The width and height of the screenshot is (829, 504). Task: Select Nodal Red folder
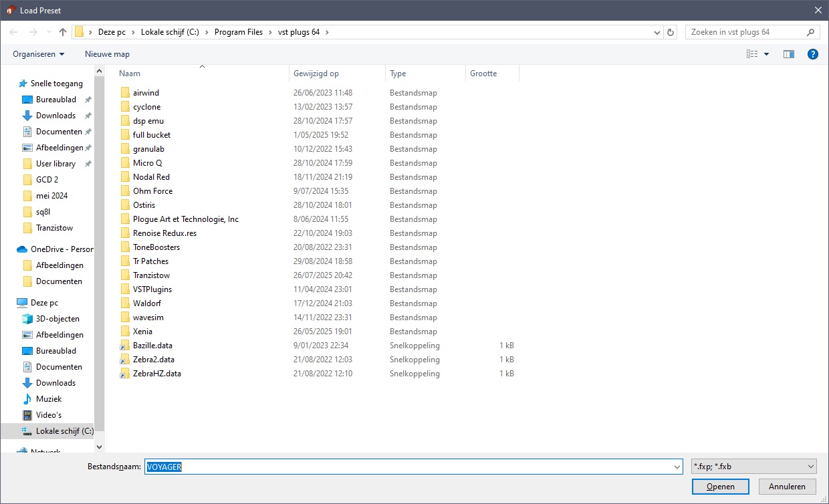(151, 177)
